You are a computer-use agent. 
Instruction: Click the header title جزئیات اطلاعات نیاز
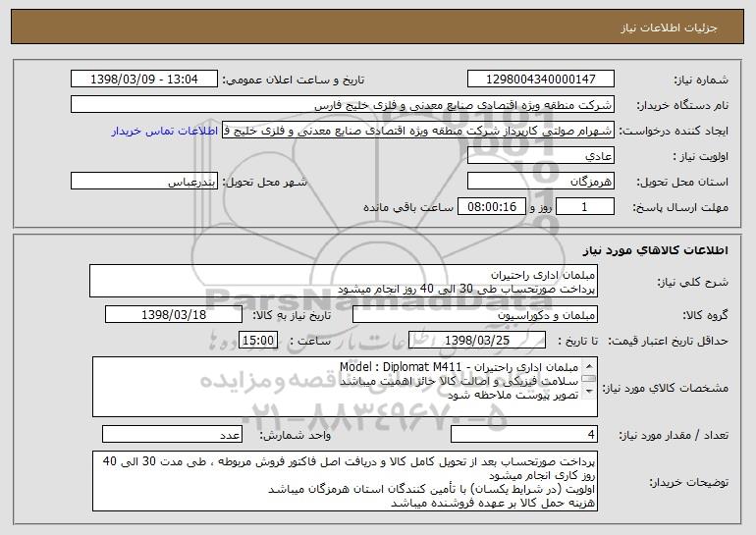(x=669, y=27)
